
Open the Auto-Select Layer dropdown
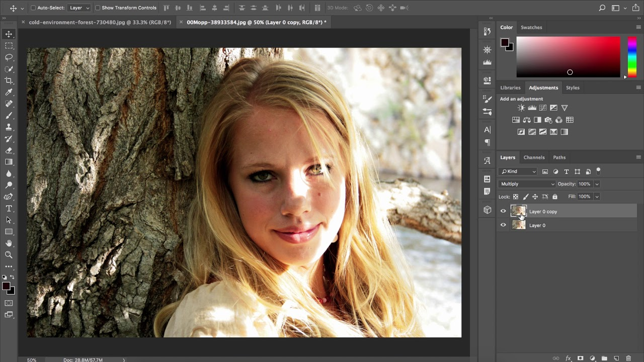click(79, 8)
